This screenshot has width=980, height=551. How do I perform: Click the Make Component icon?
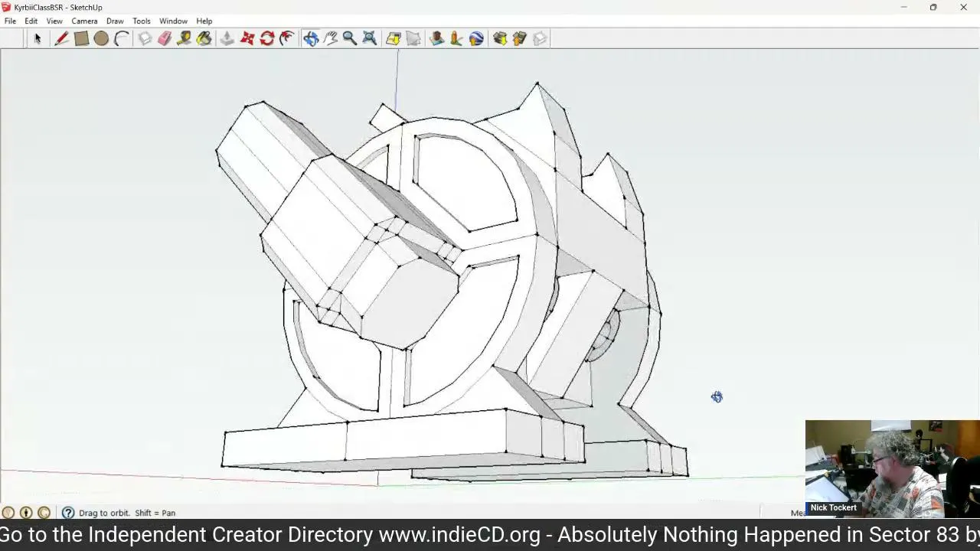[x=145, y=38]
